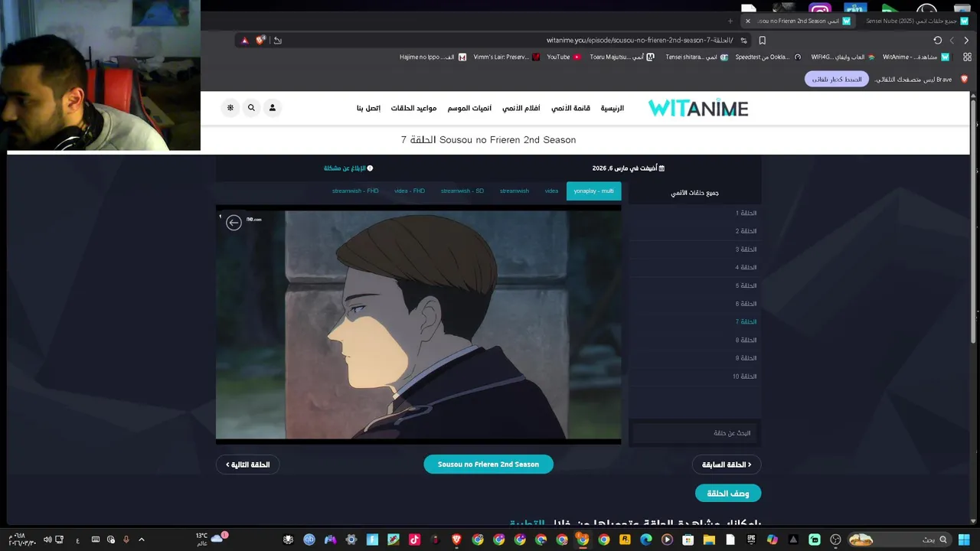
Task: Open the Speedtest Ookla bookmark
Action: [x=768, y=57]
